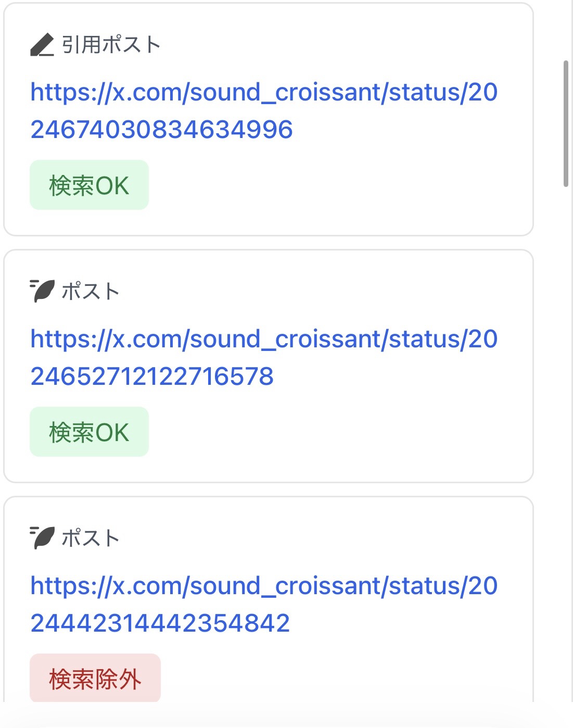Open the link ending in 24442314442354842
The height and width of the screenshot is (728, 573).
click(x=160, y=623)
